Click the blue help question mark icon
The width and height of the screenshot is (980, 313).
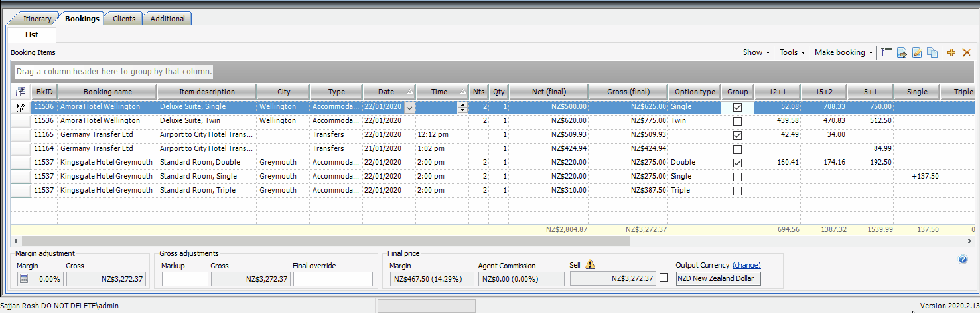tap(963, 260)
